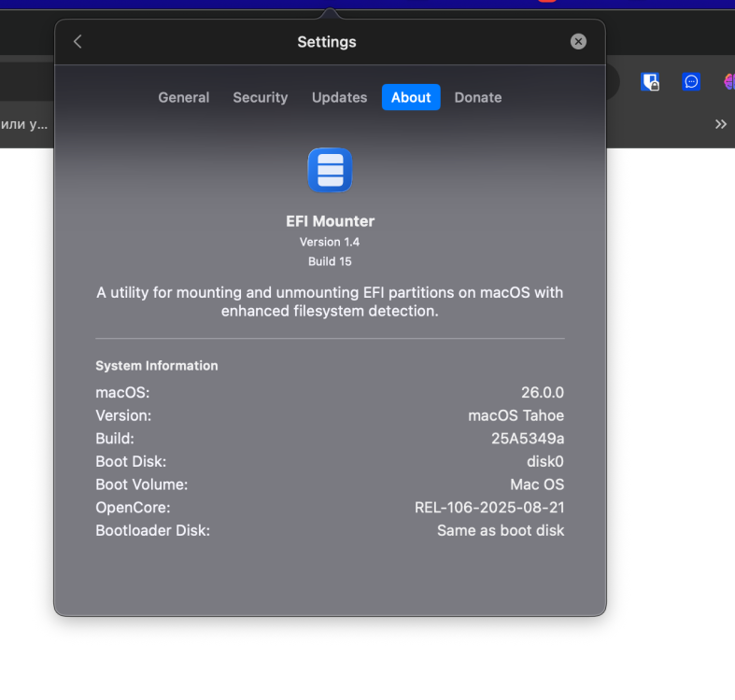This screenshot has height=700, width=735.
Task: Click the utility description paragraph
Action: click(330, 301)
